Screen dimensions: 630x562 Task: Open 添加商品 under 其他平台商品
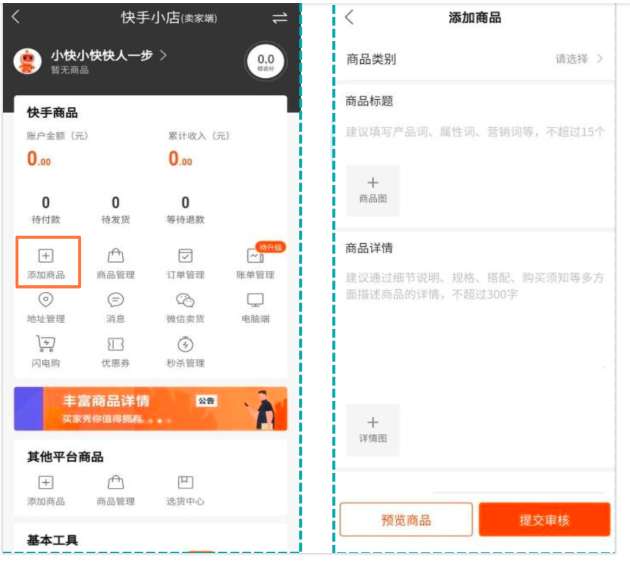pyautogui.click(x=46, y=490)
